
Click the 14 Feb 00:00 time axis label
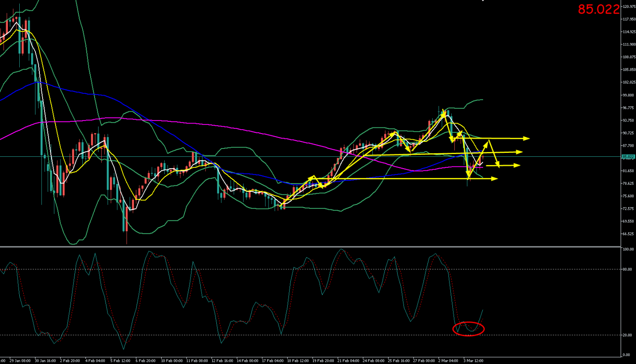247,361
